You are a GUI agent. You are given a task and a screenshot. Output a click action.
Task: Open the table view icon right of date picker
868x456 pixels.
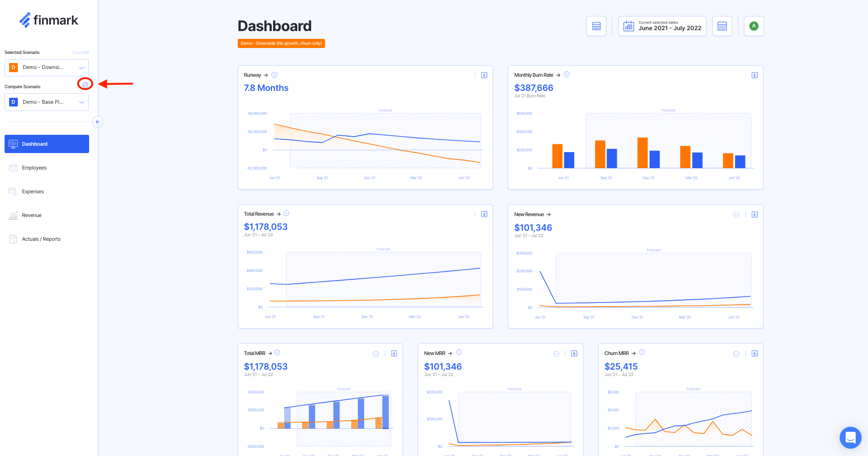tap(722, 27)
